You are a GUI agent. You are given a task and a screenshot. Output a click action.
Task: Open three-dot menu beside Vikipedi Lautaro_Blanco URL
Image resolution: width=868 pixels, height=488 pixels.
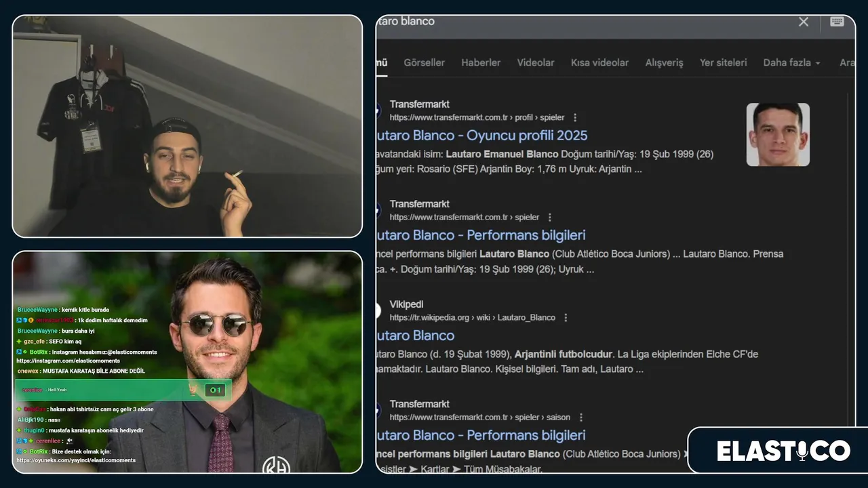(x=566, y=317)
